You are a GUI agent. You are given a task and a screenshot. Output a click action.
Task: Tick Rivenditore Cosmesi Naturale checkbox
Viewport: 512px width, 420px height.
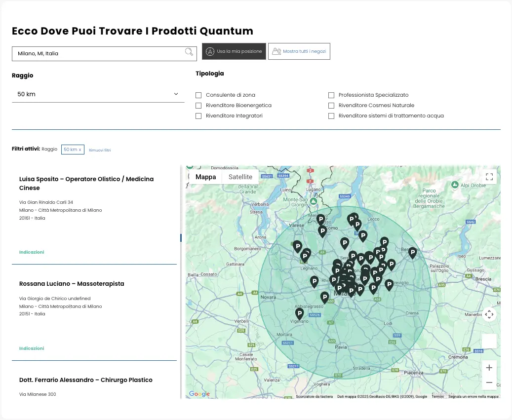[331, 106]
